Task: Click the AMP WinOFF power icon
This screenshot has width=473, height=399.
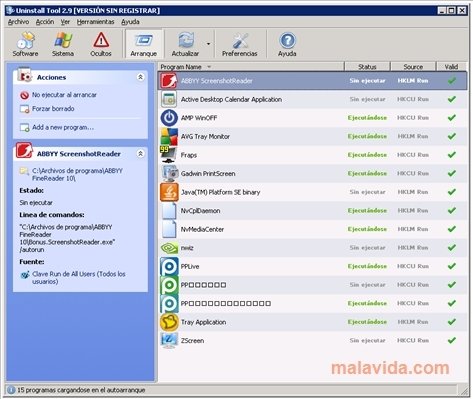Action: coord(169,118)
